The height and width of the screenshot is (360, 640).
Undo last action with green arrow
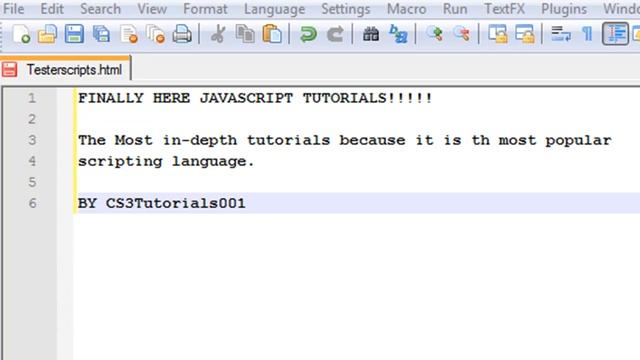[308, 34]
